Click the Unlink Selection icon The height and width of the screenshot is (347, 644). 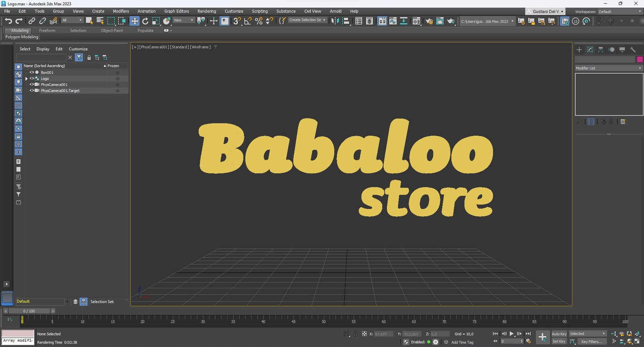pos(42,21)
